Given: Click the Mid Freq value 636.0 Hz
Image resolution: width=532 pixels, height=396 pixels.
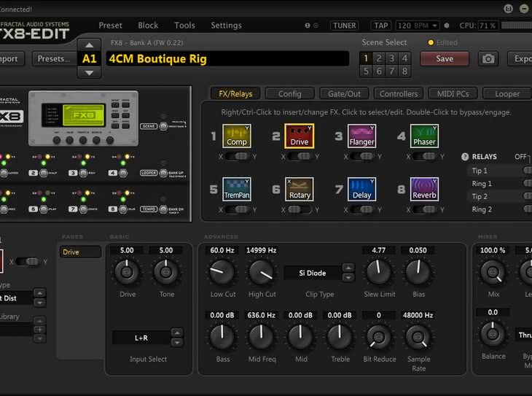Looking at the screenshot, I should click(x=261, y=315).
